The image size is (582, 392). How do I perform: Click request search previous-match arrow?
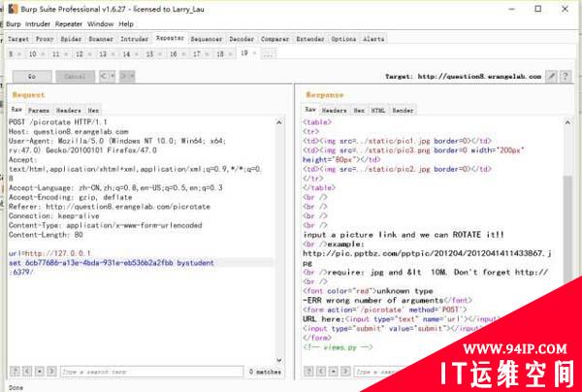coord(27,372)
